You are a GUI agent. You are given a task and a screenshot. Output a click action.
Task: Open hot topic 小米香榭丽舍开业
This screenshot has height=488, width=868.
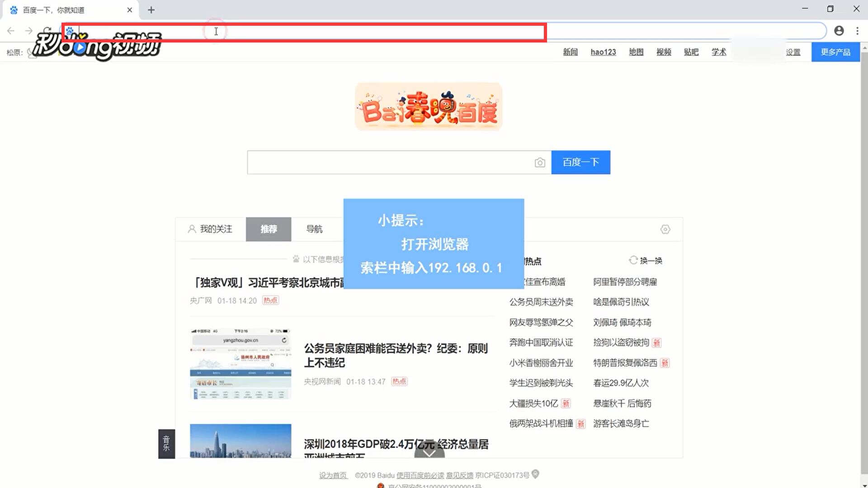coord(541,363)
